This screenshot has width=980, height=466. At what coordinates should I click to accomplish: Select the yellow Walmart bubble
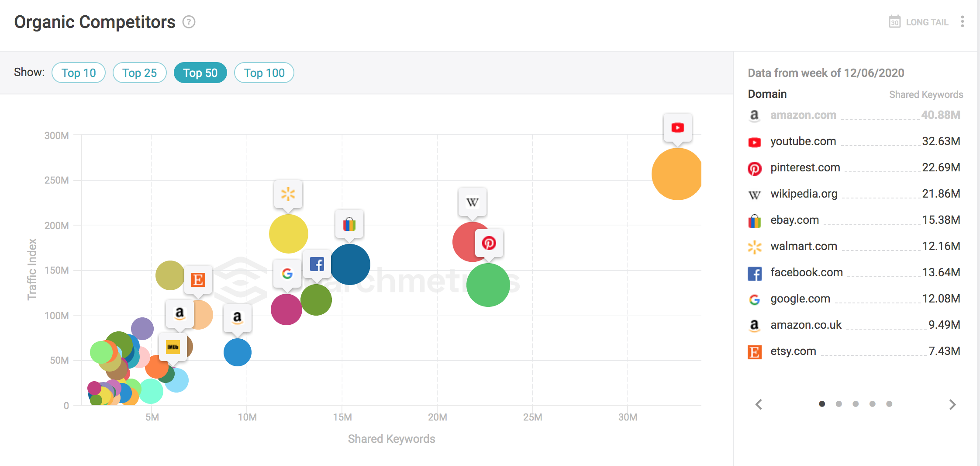click(289, 234)
